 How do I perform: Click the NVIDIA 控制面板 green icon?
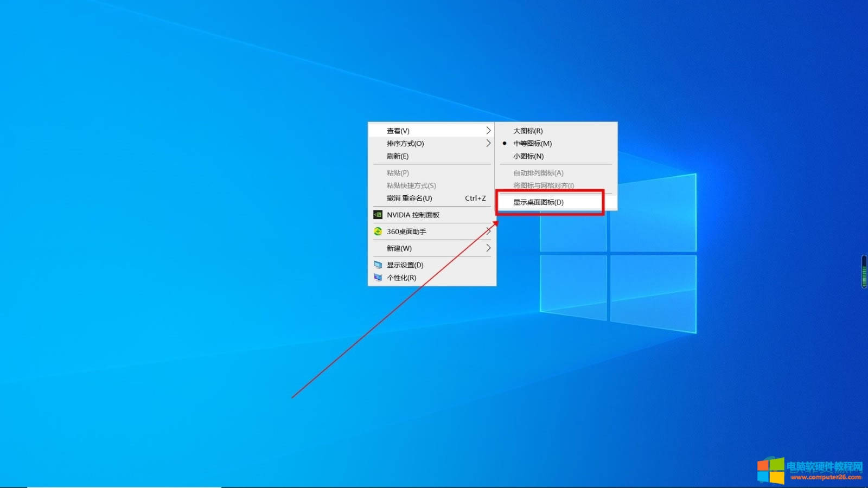378,215
